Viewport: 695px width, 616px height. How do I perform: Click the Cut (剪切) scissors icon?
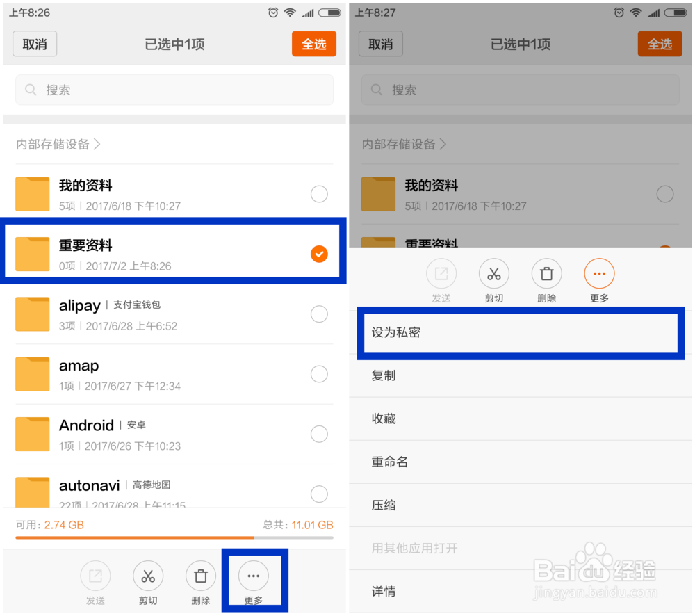click(148, 576)
